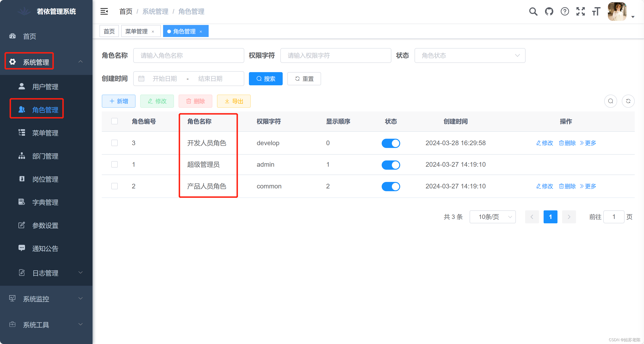644x344 pixels.
Task: Click the help document question icon
Action: [565, 12]
